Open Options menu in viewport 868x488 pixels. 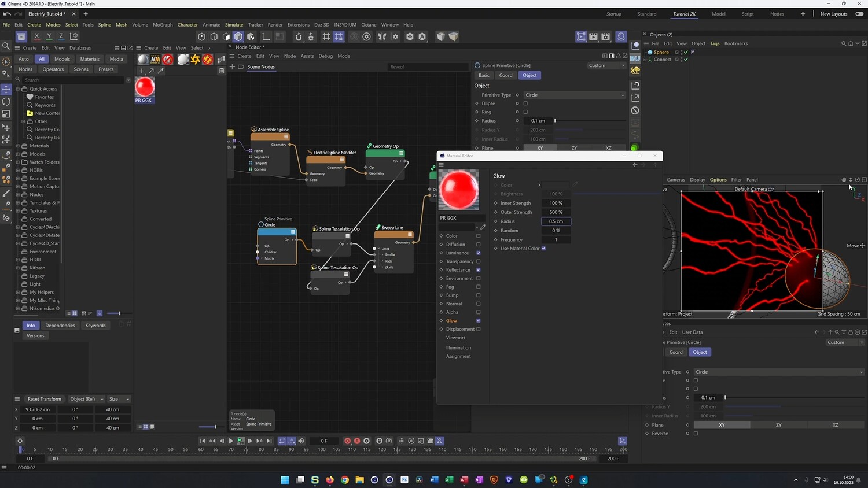pos(718,180)
